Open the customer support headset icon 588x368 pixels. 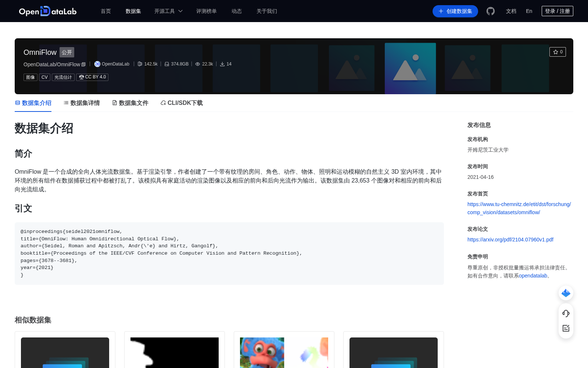click(x=566, y=314)
